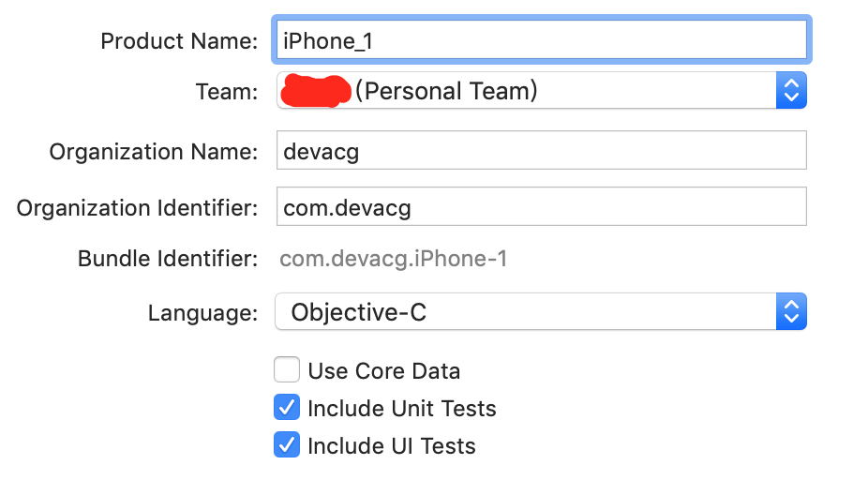868x480 pixels.
Task: Click the Organization Name text field
Action: (x=541, y=150)
